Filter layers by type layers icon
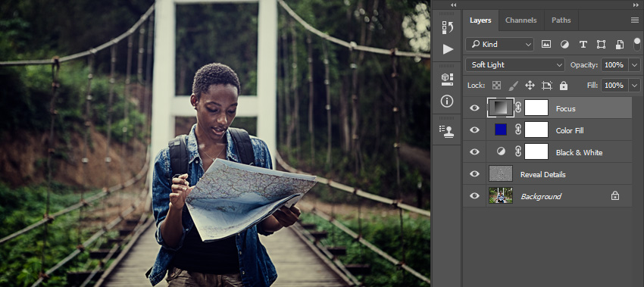Image resolution: width=644 pixels, height=287 pixels. pyautogui.click(x=583, y=45)
